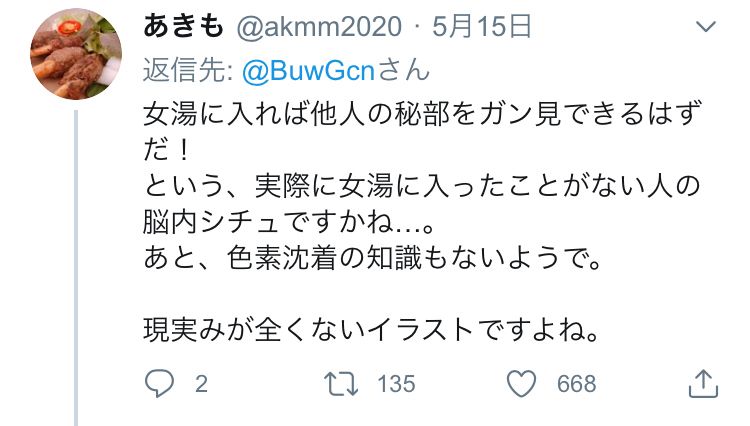Expand the tweet options chevron menu
The height and width of the screenshot is (426, 750).
tap(706, 26)
